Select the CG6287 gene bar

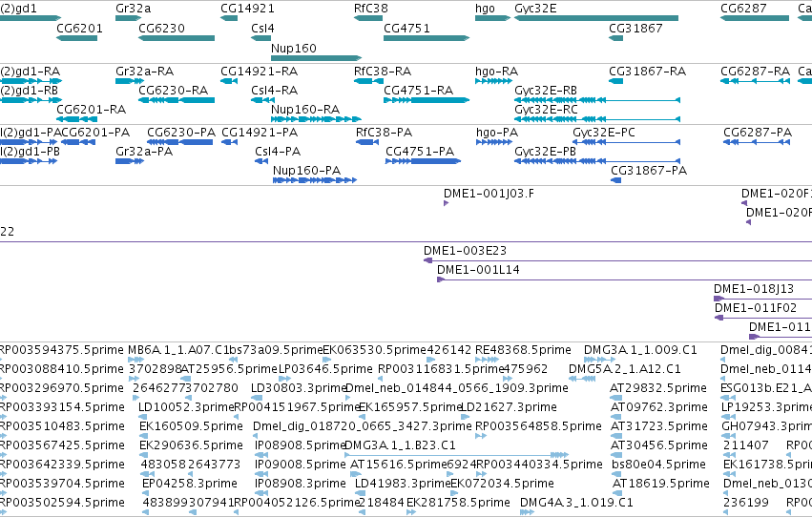point(755,18)
